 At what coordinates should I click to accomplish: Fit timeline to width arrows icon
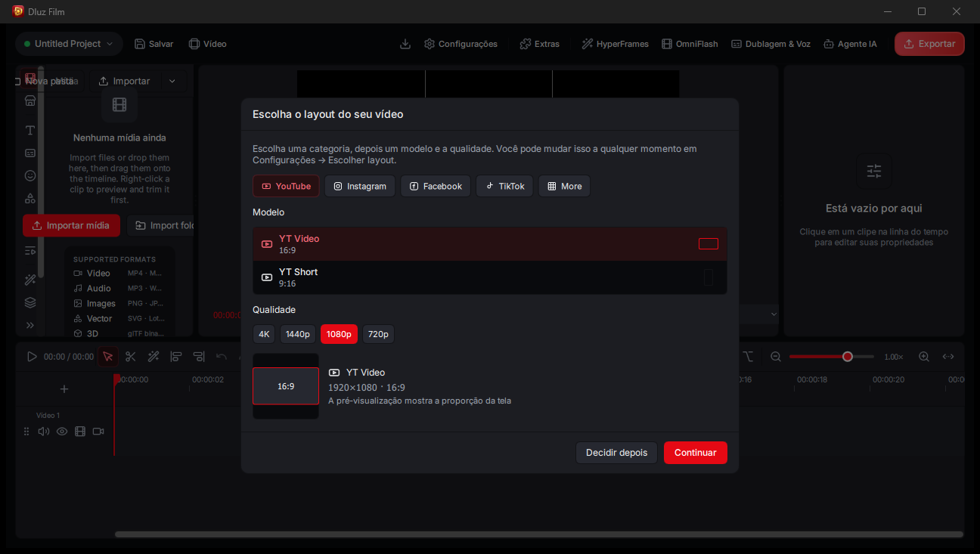pos(948,357)
